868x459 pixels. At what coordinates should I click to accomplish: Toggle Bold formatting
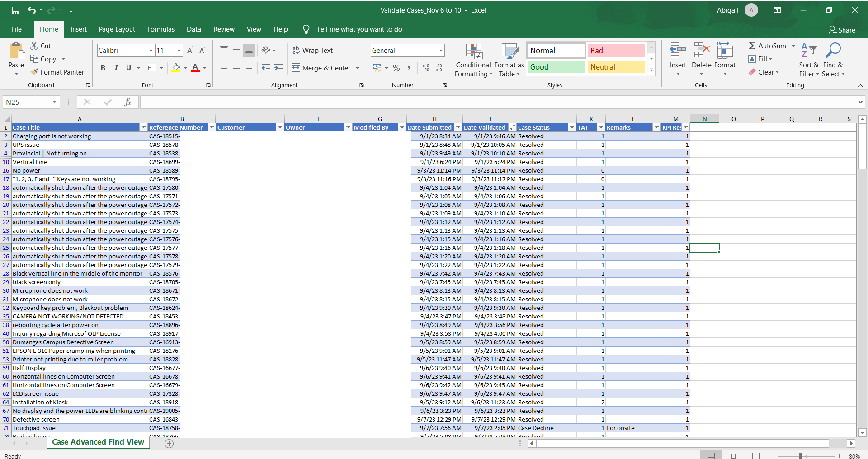[103, 68]
